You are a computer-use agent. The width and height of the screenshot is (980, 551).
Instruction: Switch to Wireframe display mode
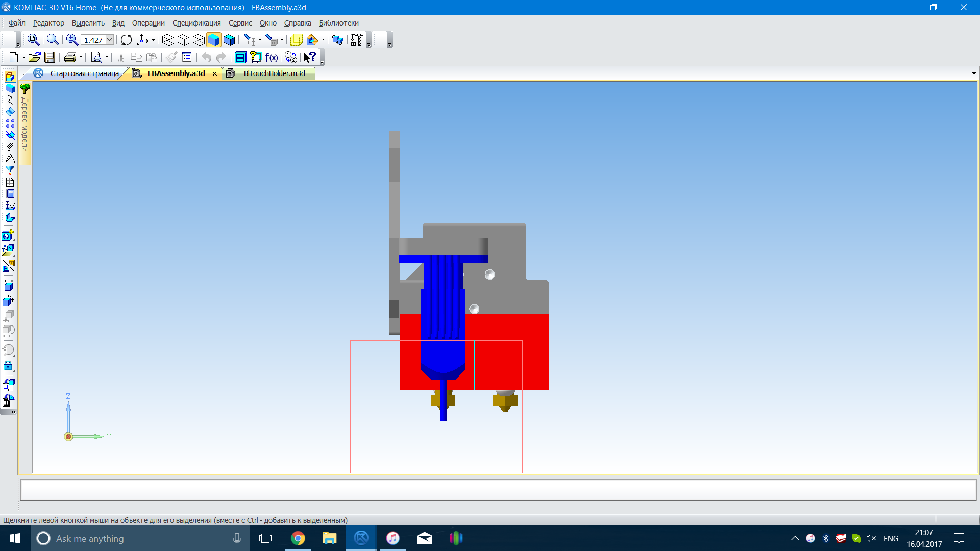[168, 40]
